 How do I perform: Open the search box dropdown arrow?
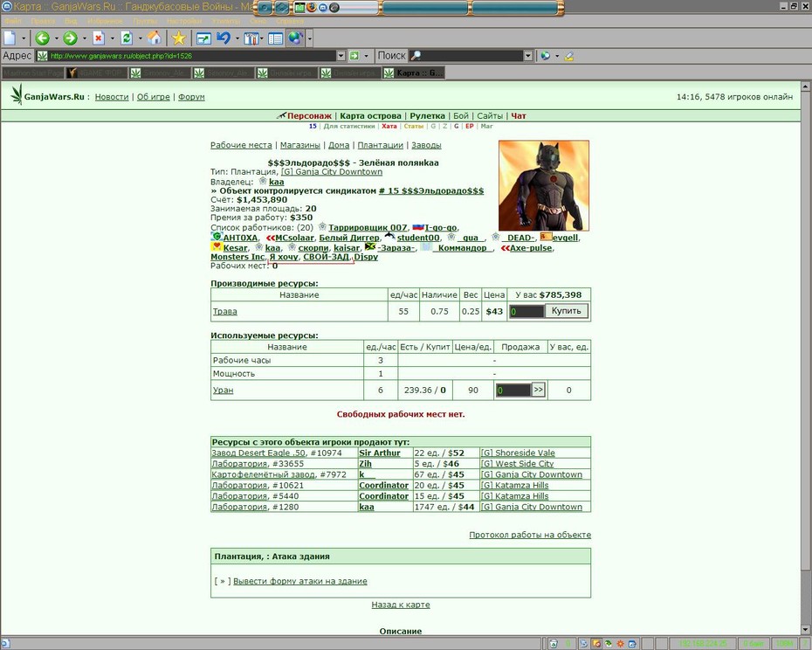[x=527, y=55]
